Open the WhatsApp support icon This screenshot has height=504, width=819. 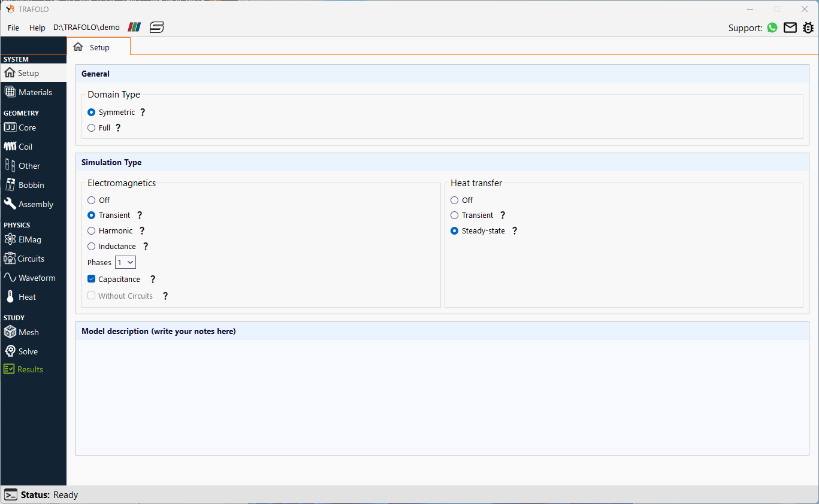coord(772,28)
